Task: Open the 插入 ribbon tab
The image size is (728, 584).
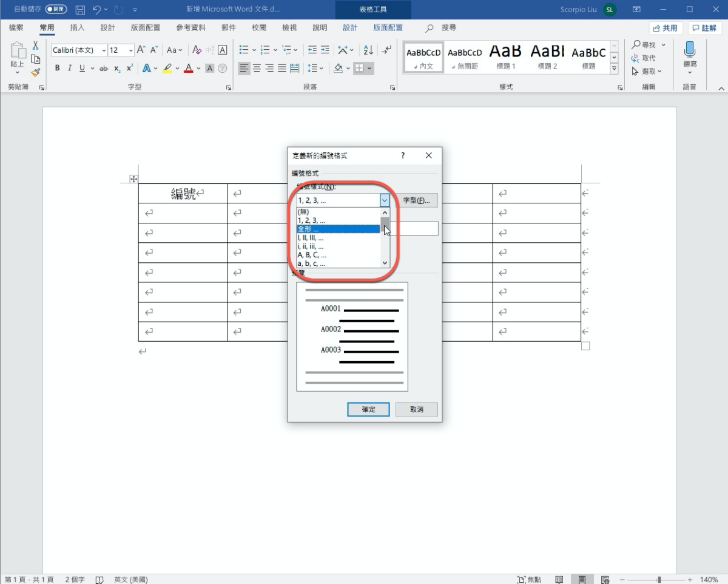Action: tap(77, 28)
